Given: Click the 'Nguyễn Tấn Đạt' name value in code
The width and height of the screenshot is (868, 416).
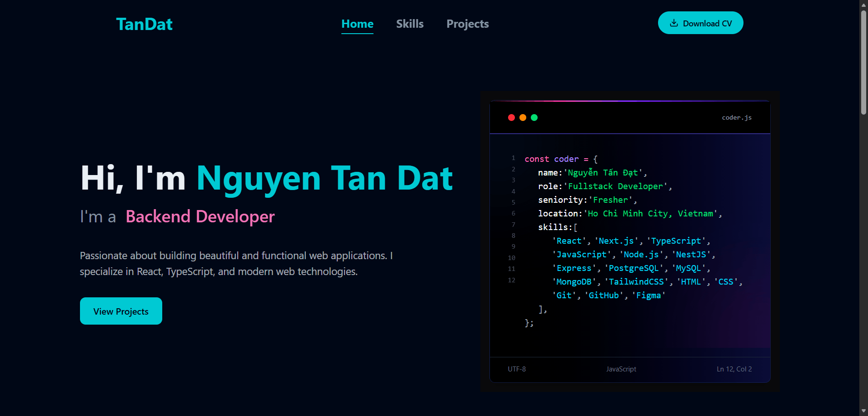Looking at the screenshot, I should [x=603, y=173].
